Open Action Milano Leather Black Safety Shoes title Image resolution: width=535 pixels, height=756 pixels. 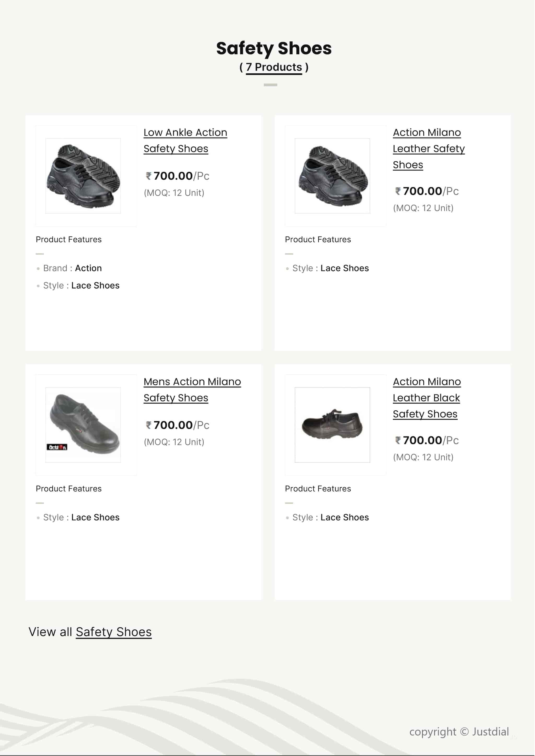pos(426,397)
